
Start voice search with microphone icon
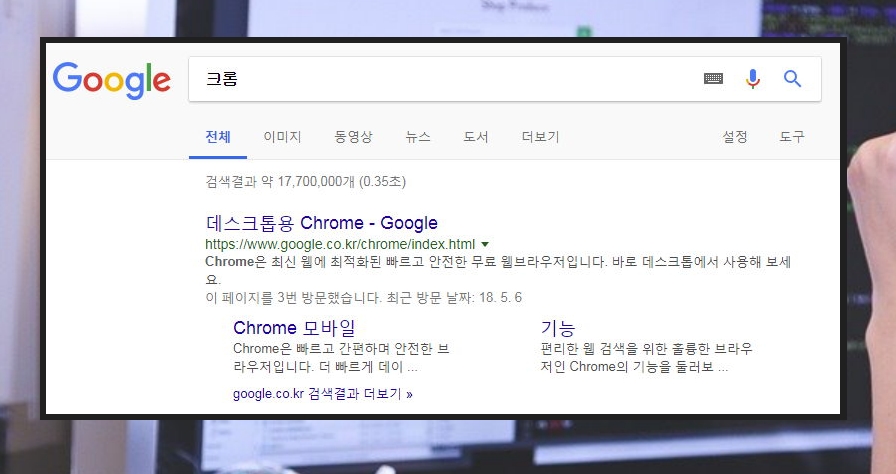click(753, 79)
